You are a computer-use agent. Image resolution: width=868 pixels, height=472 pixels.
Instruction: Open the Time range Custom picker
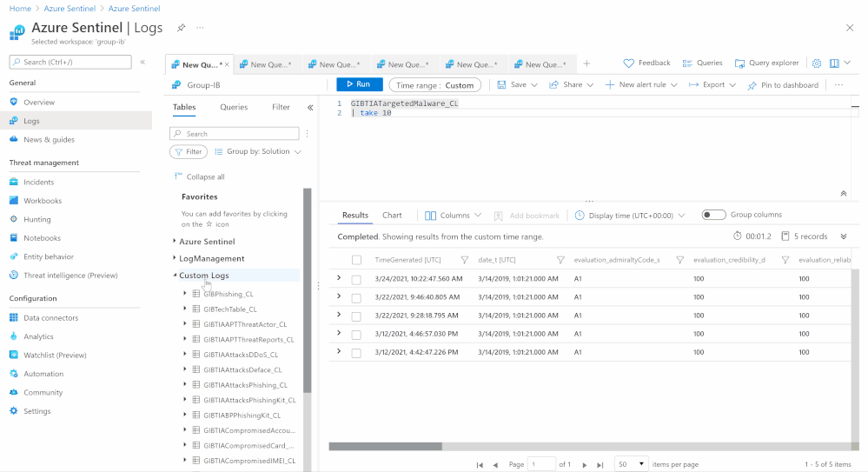coord(434,85)
